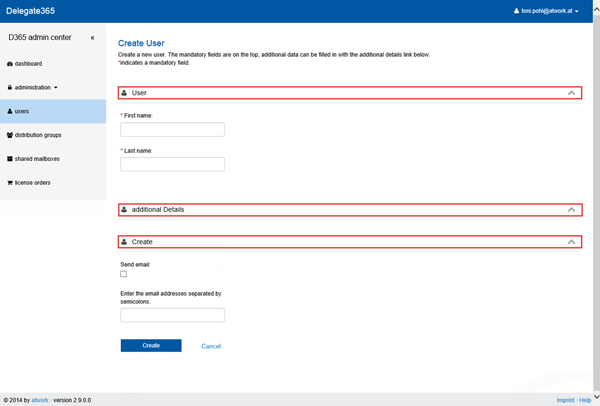This screenshot has height=406, width=600.
Task: Click the shared mailboxes icon
Action: pos(10,159)
